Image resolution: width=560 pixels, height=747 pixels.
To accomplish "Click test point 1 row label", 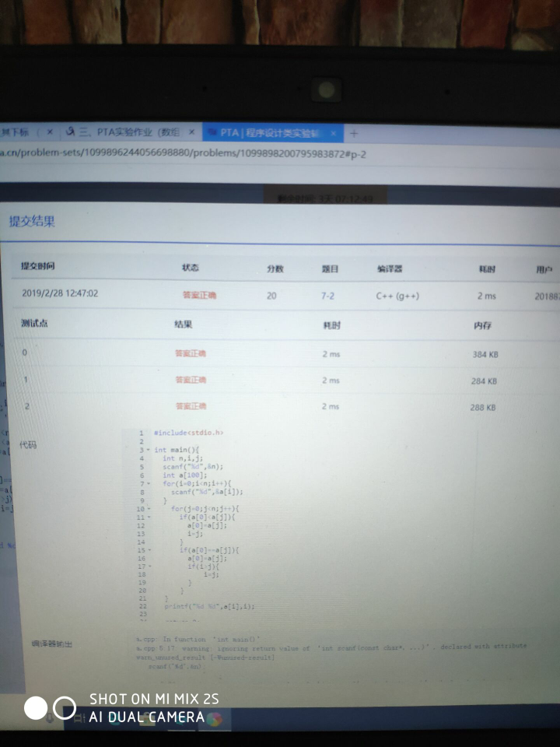I will (x=26, y=379).
